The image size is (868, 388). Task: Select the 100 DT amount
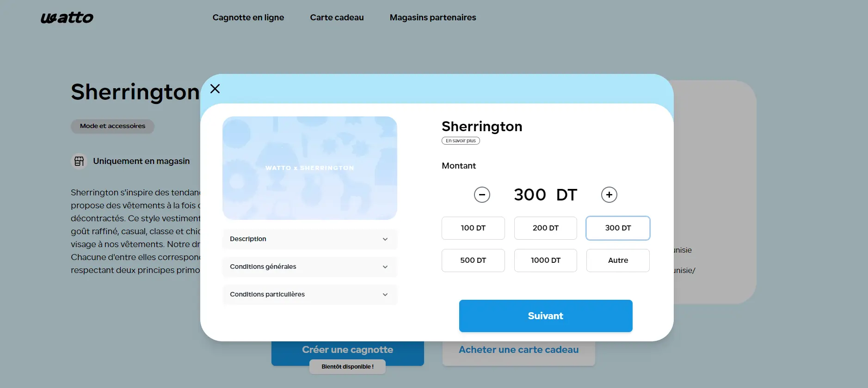coord(473,228)
